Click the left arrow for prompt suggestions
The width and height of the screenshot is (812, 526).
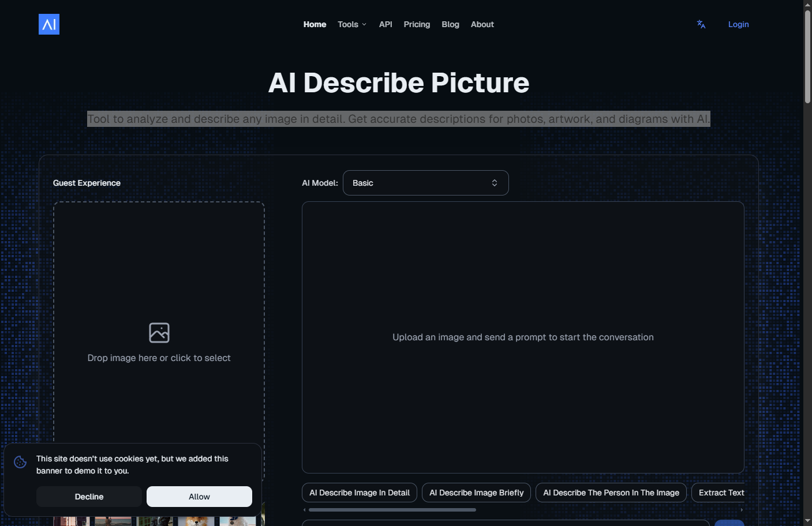coord(304,510)
